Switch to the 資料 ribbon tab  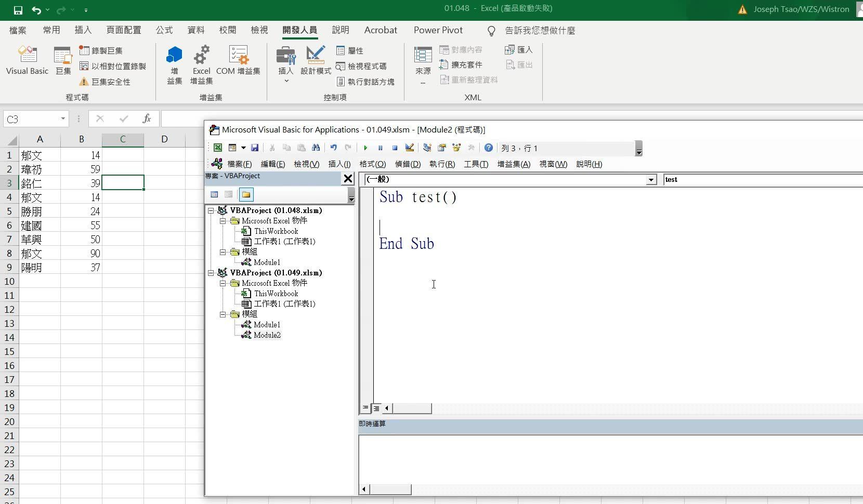(x=196, y=30)
